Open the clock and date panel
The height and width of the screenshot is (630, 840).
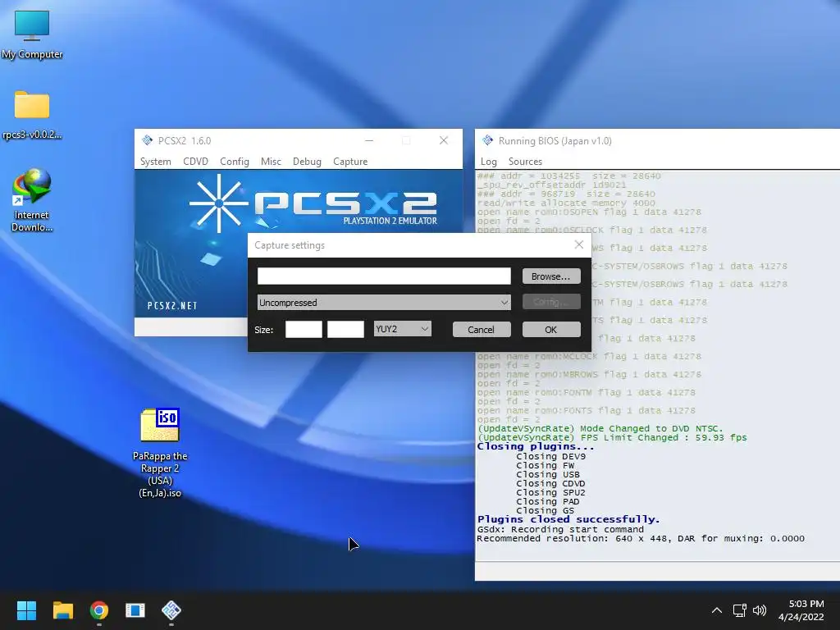[801, 610]
